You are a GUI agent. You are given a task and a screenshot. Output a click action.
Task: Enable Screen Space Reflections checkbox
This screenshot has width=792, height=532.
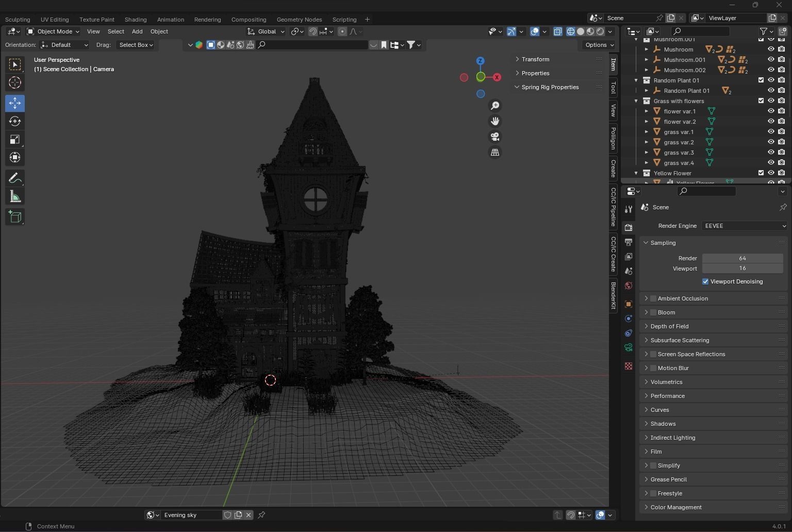pos(653,354)
